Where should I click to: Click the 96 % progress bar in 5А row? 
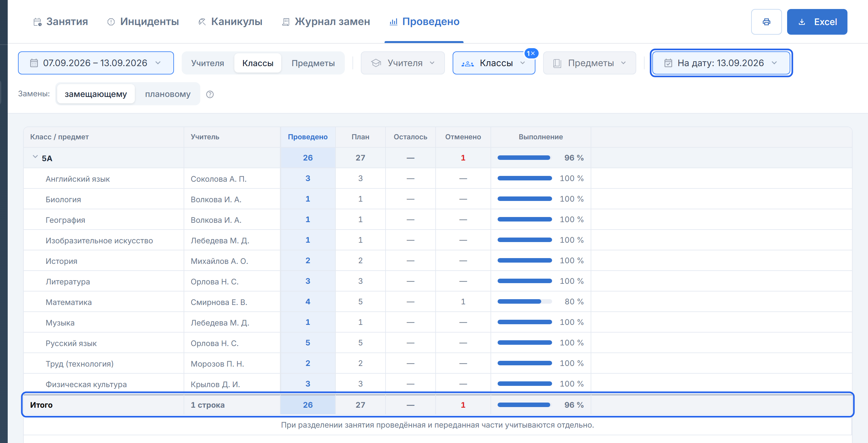pyautogui.click(x=525, y=158)
